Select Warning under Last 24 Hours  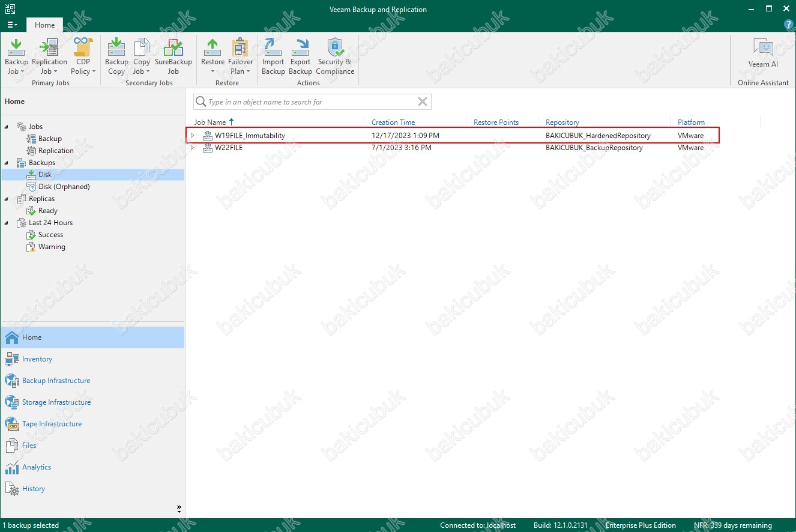52,247
